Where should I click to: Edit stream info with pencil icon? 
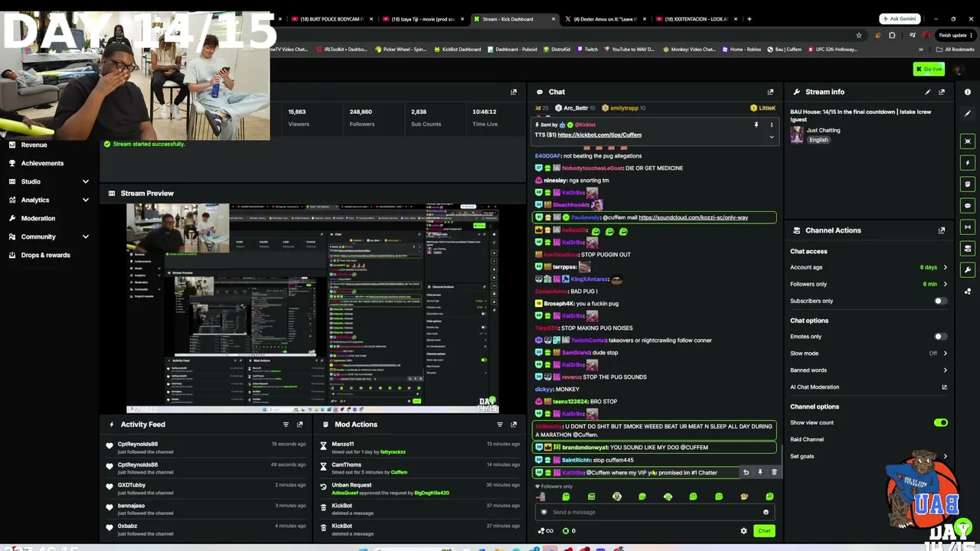pyautogui.click(x=928, y=92)
